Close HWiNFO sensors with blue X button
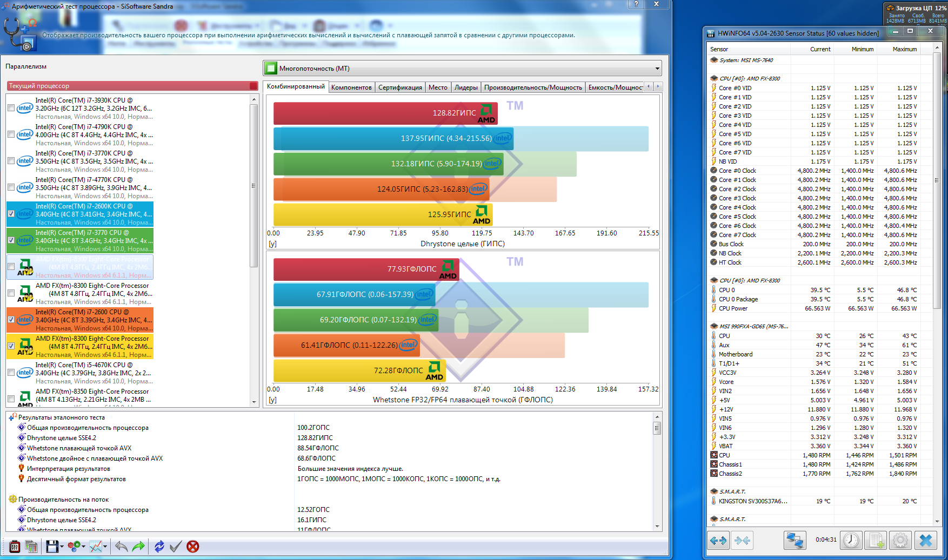The image size is (948, 560). point(925,540)
